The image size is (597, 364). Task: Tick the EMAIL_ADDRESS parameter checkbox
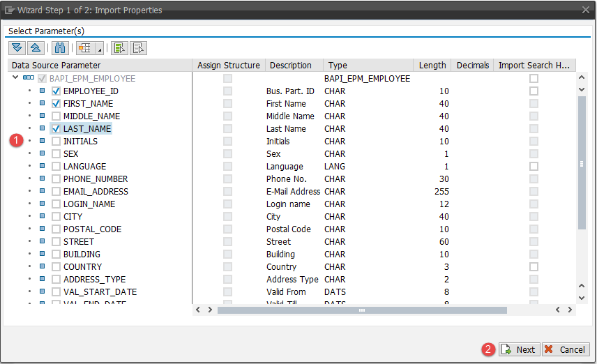pyautogui.click(x=56, y=192)
